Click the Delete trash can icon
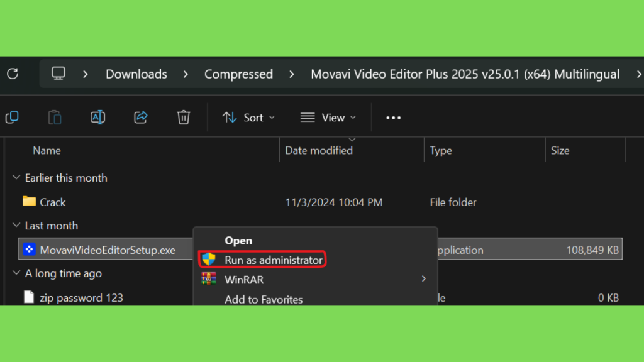 pyautogui.click(x=184, y=118)
